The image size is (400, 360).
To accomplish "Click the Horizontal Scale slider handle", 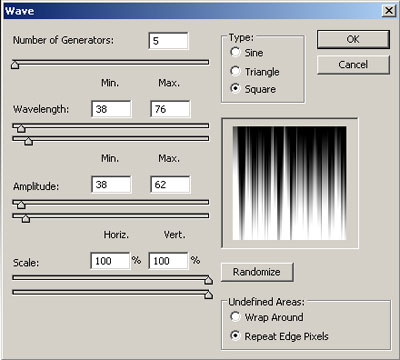I will click(209, 280).
